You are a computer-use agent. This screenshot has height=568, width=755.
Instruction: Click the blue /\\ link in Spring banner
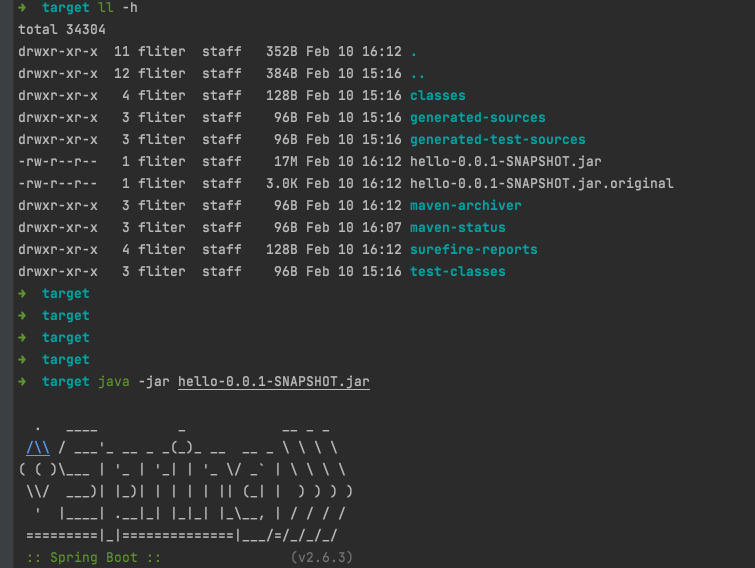click(x=38, y=448)
